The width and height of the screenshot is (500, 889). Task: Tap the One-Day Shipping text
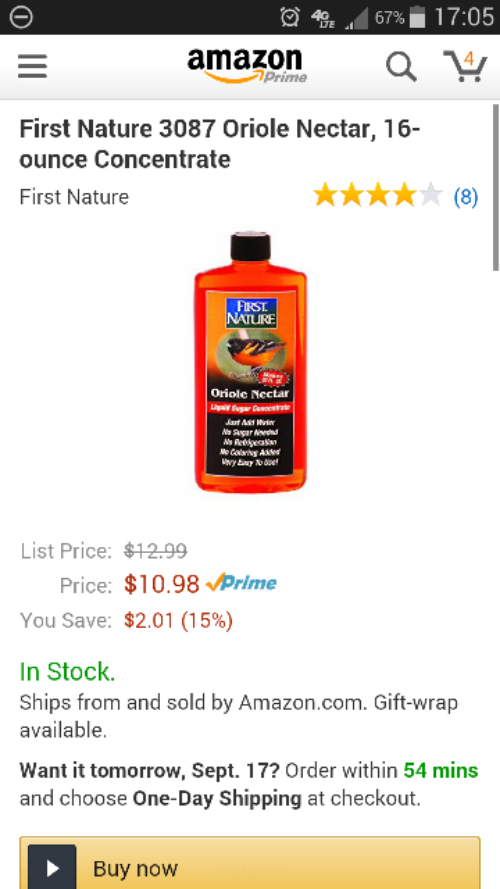217,798
